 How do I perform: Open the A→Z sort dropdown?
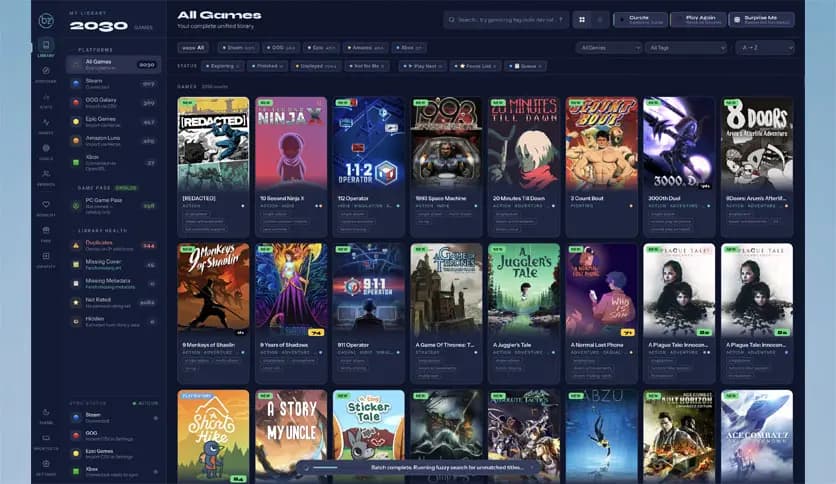pyautogui.click(x=765, y=47)
